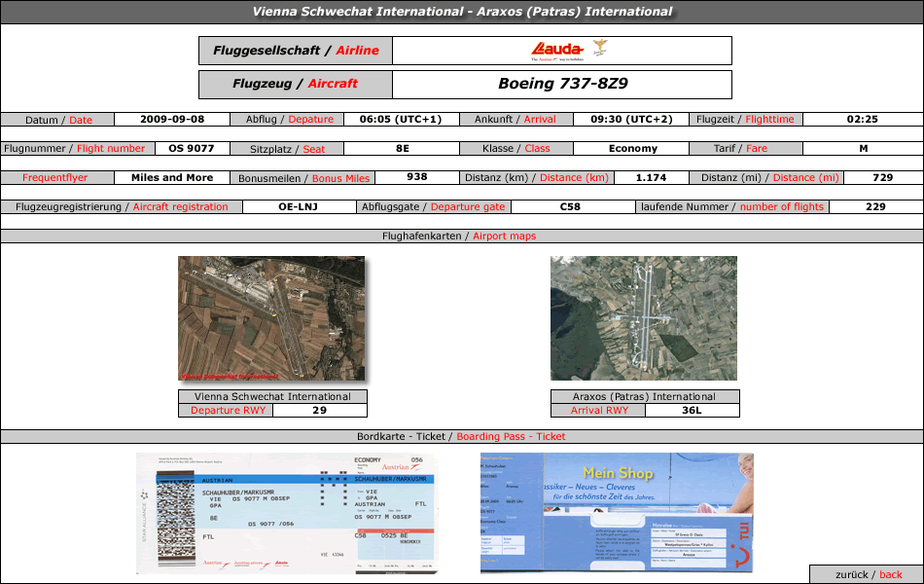Click the date value 2009-09-08
This screenshot has width=924, height=584.
tap(172, 119)
